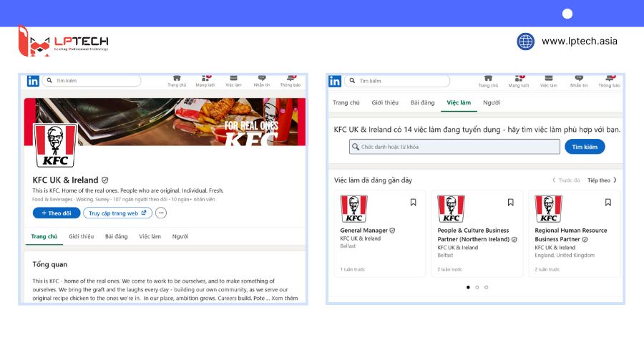Open the Nhắn tin messaging icon in left panel
The width and height of the screenshot is (644, 358).
(261, 80)
